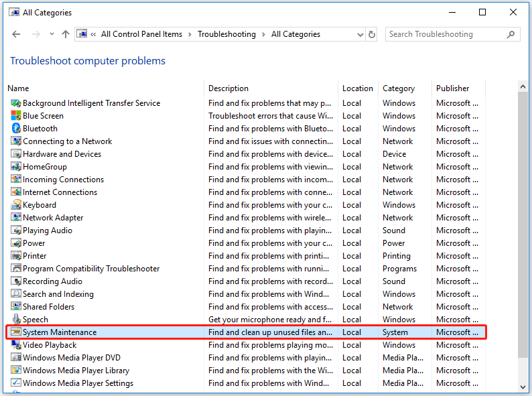Sort by the Location column header

coord(358,88)
